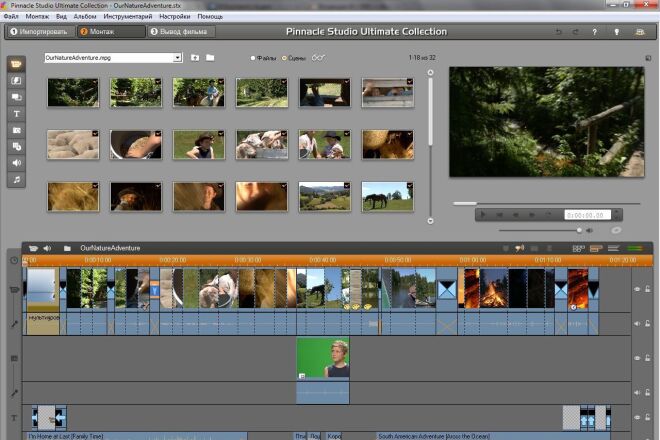The image size is (660, 440).
Task: Switch to Text list view icon
Action: coord(613,248)
